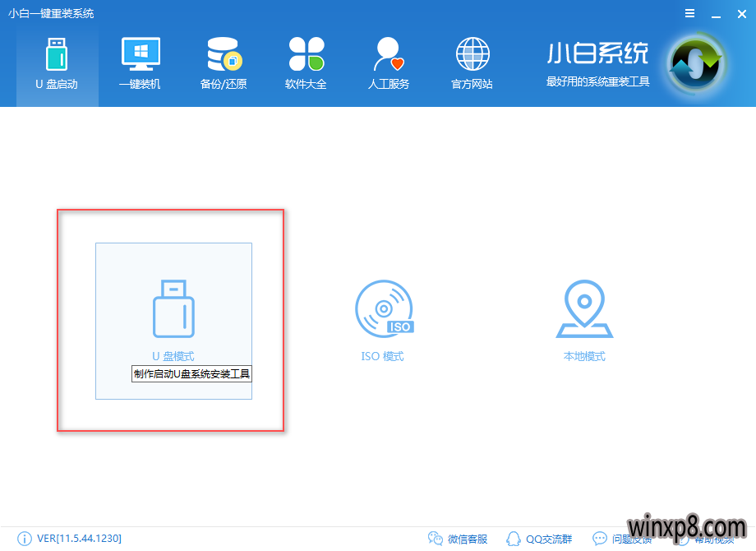Close the 小白一键重装系统 window
The width and height of the screenshot is (756, 551).
pos(742,14)
